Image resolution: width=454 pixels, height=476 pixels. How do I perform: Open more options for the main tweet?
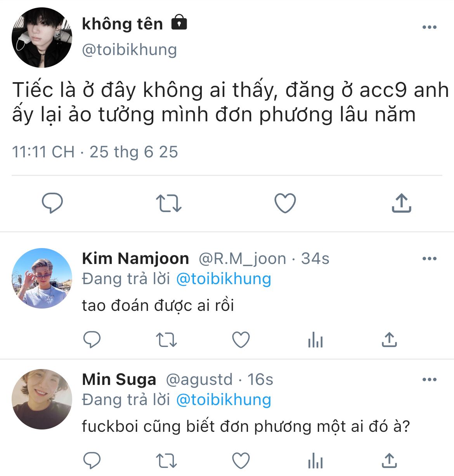[429, 27]
